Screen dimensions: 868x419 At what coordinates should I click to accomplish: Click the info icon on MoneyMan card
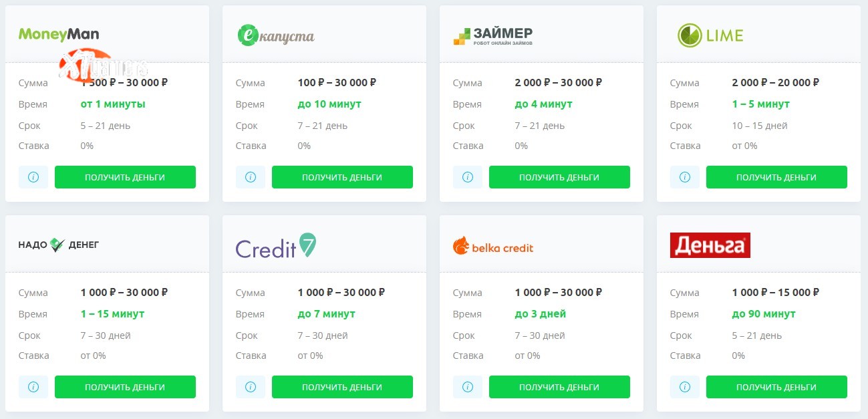[33, 177]
